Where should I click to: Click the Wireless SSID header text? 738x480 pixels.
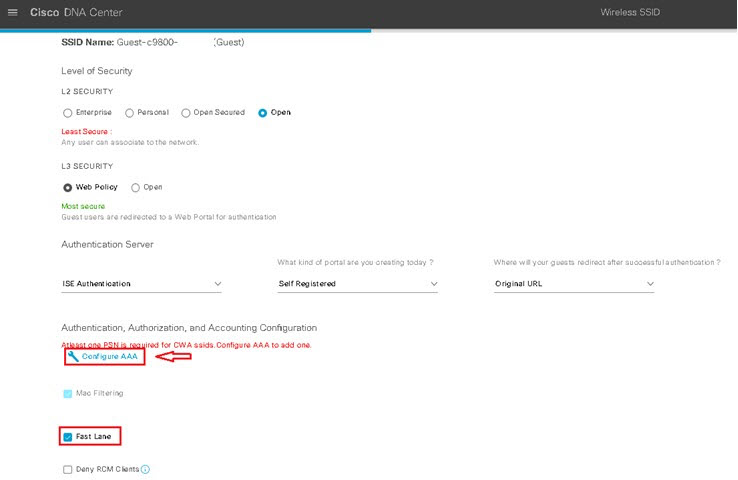pyautogui.click(x=630, y=12)
